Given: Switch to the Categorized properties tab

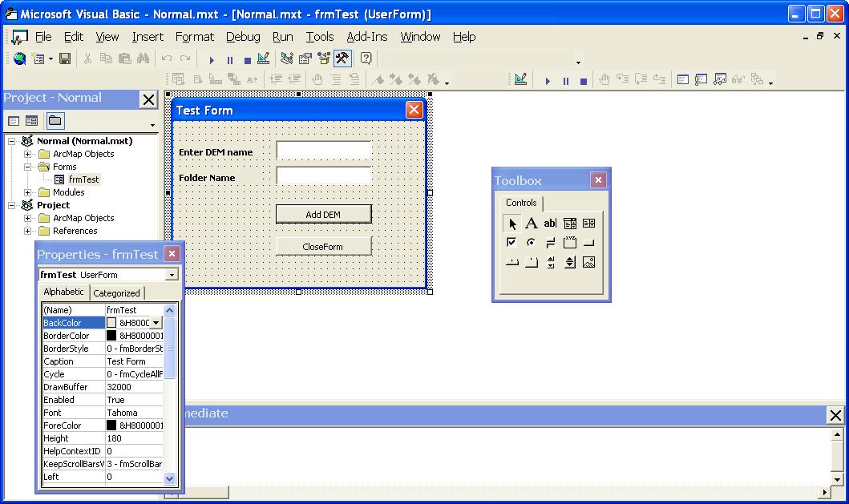Looking at the screenshot, I should [x=117, y=293].
